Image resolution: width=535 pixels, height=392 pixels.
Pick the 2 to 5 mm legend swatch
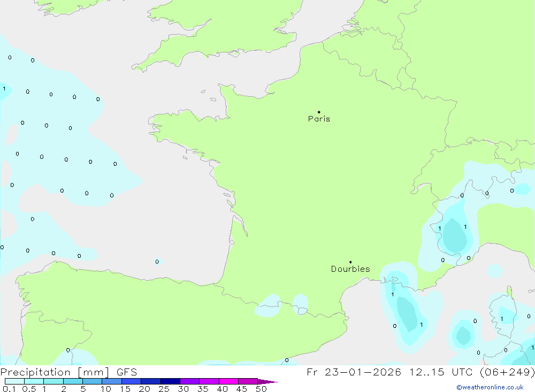click(x=73, y=382)
